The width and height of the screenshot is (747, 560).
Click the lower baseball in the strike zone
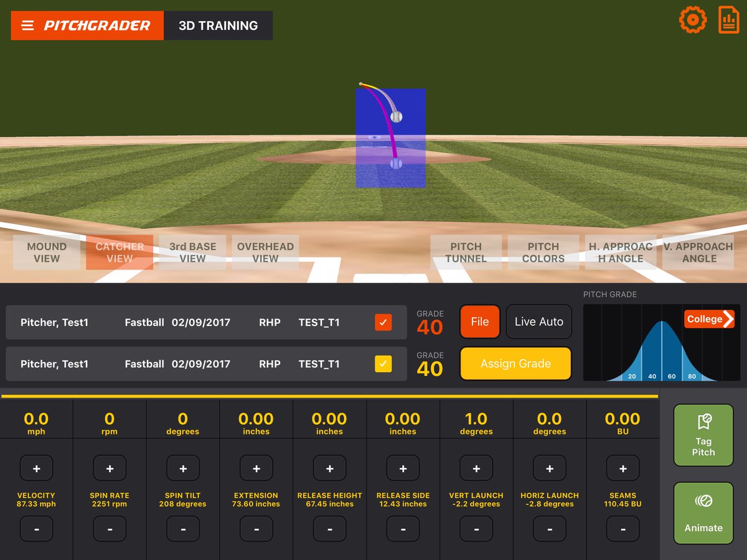396,163
